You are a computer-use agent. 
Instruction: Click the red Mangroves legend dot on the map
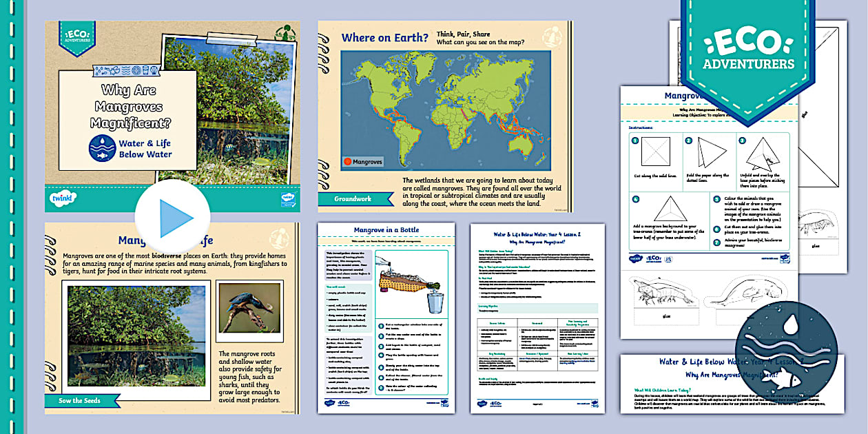(347, 161)
